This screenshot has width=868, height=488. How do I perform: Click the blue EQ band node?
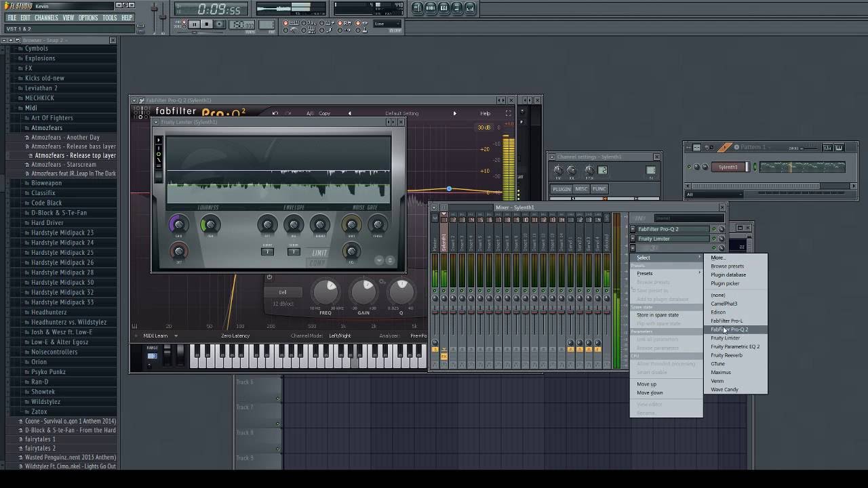449,188
